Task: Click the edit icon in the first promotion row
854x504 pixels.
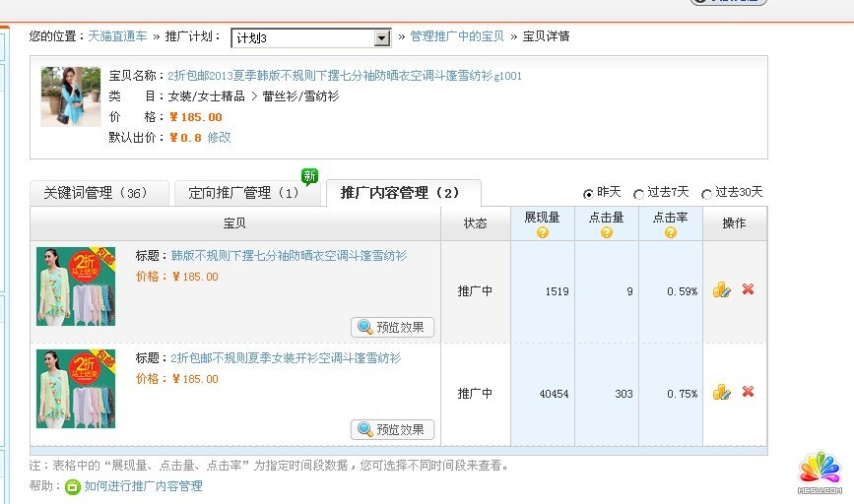Action: (x=721, y=289)
